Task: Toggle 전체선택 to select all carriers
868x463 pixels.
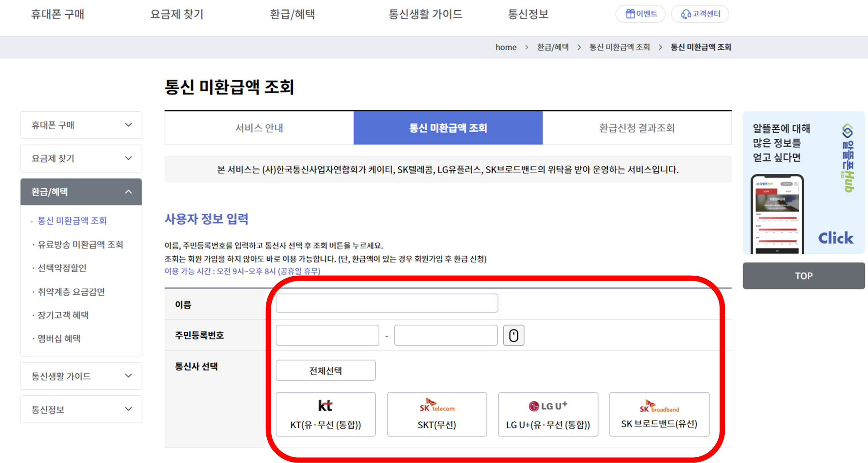Action: click(325, 370)
